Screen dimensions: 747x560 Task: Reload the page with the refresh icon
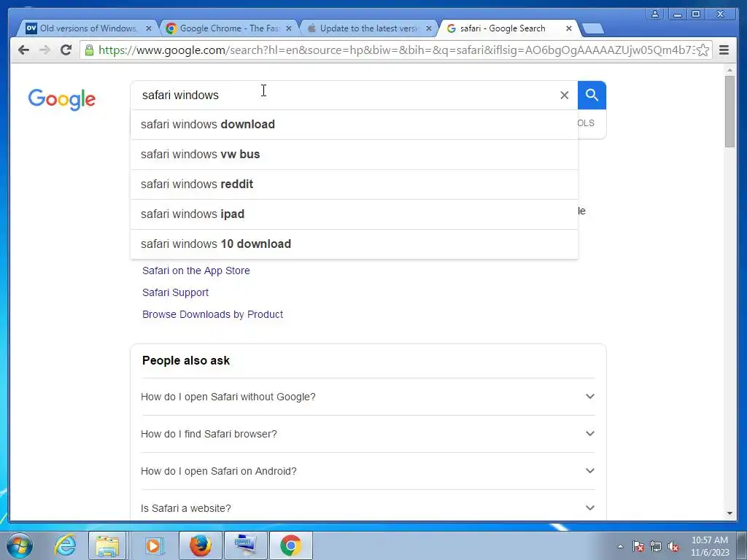click(66, 50)
